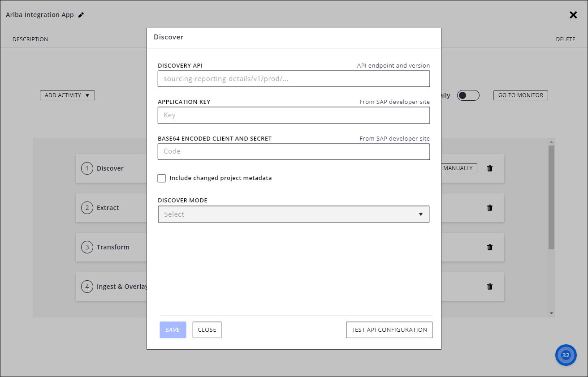Delete the Transform activity with trash icon
Viewport: 588px width, 377px height.
click(490, 247)
